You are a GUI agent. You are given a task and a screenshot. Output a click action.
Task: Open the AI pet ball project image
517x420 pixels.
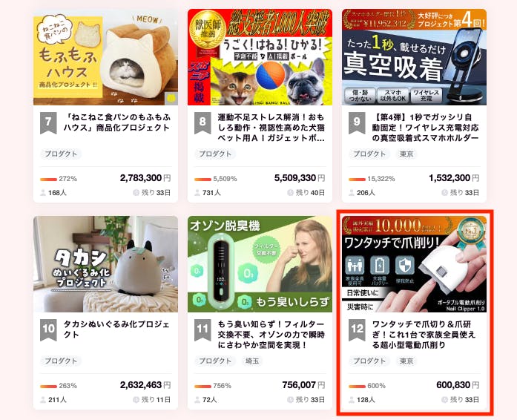click(x=260, y=57)
